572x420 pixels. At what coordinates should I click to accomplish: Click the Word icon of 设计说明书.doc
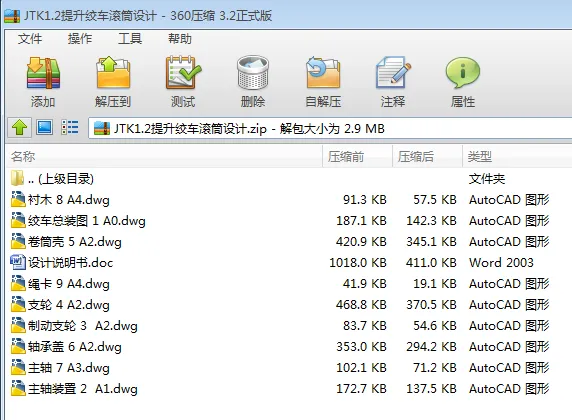point(18,262)
